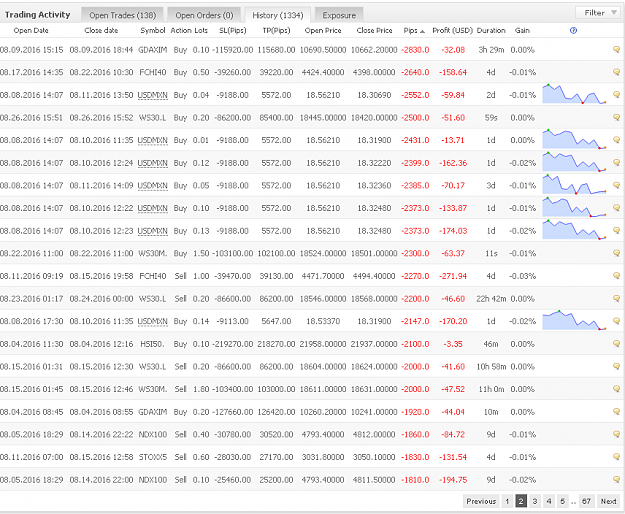Sort by Open Date column header
Image resolution: width=625 pixels, height=514 pixels.
tap(31, 30)
